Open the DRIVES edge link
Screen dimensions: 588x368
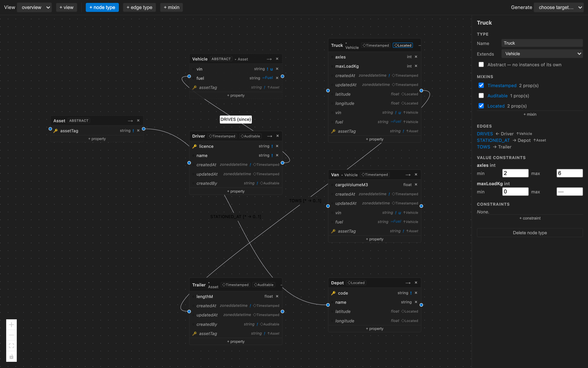point(485,134)
